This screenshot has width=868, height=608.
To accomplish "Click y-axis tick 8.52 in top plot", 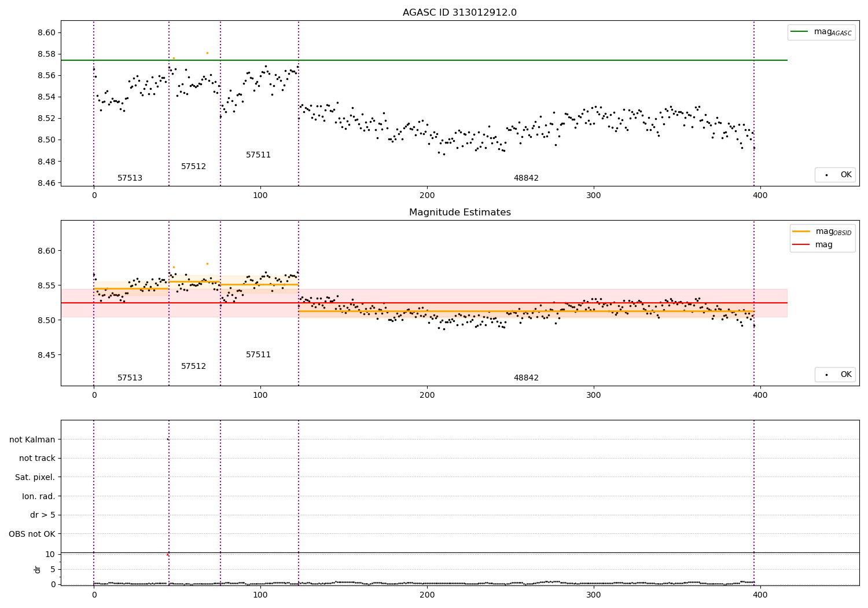I will click(x=46, y=119).
